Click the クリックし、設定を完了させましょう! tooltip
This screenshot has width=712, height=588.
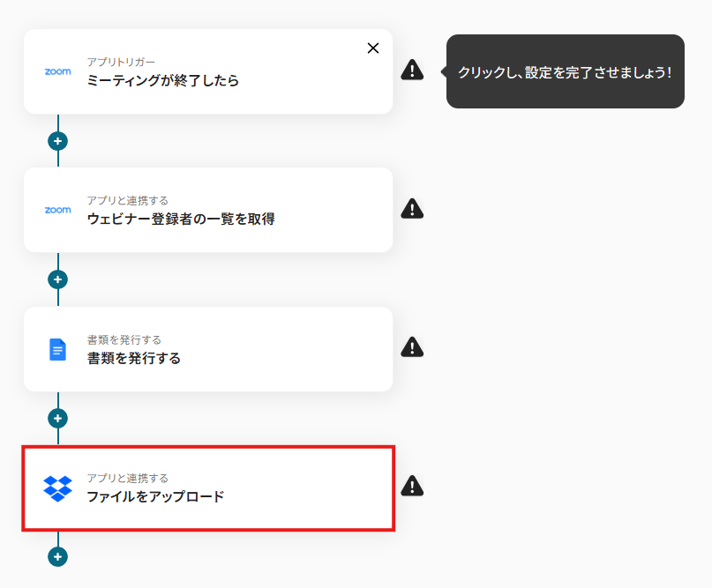click(565, 71)
